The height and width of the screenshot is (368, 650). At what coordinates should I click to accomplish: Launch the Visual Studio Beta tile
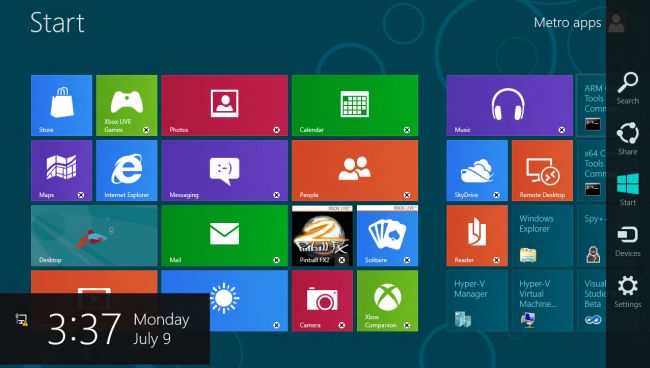(592, 301)
